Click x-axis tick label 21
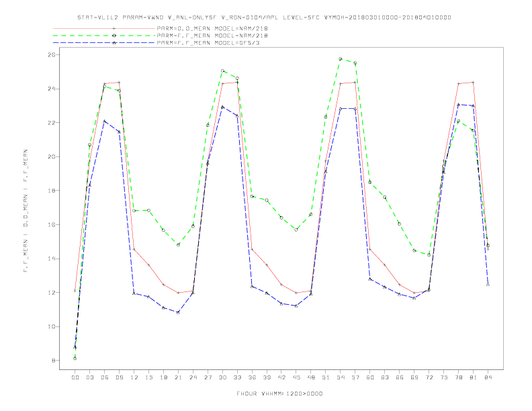This screenshot has width=532, height=411. tap(178, 377)
